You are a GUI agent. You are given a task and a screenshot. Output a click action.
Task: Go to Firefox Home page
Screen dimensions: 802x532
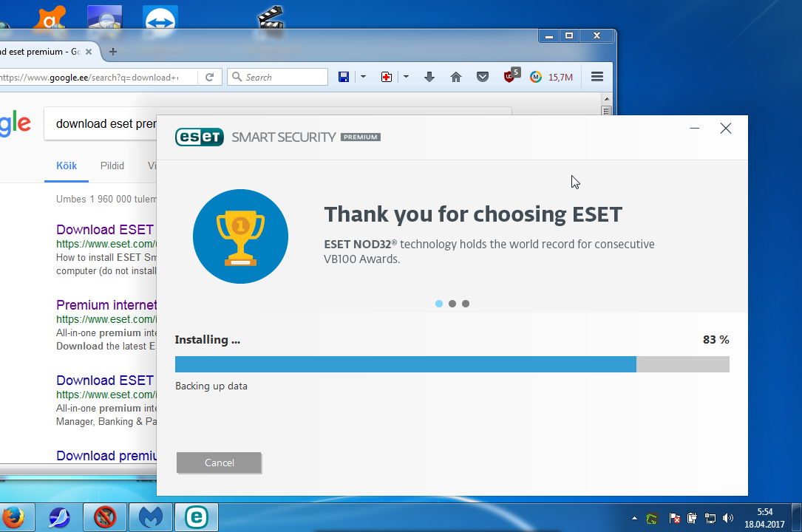(x=456, y=77)
